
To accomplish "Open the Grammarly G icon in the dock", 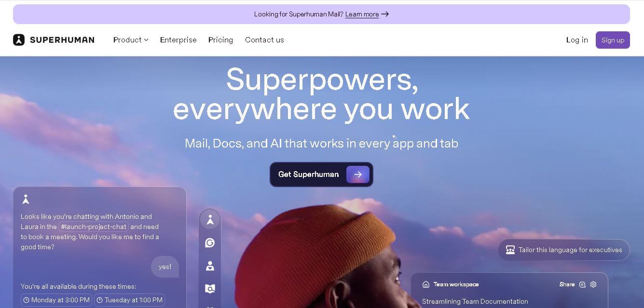I will tap(210, 243).
